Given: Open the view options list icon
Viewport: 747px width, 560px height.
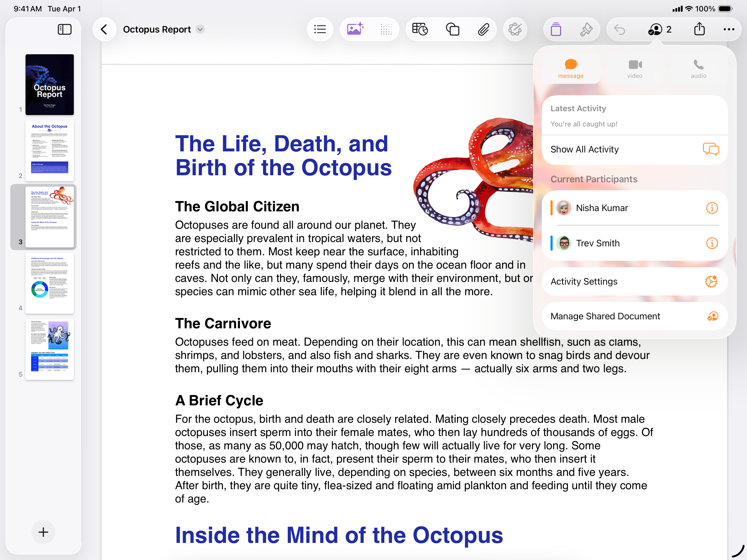Looking at the screenshot, I should click(x=320, y=29).
